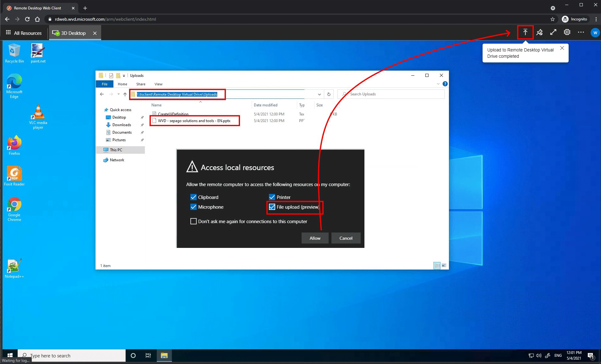Enable Don't ask me again for connections
This screenshot has height=364, width=601.
pyautogui.click(x=193, y=221)
